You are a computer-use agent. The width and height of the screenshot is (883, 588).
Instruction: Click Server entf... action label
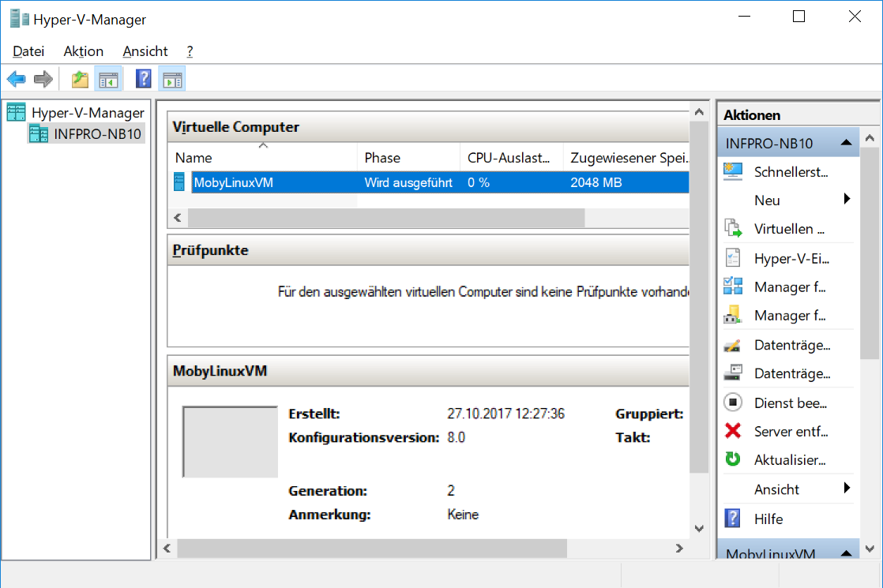[x=791, y=432]
